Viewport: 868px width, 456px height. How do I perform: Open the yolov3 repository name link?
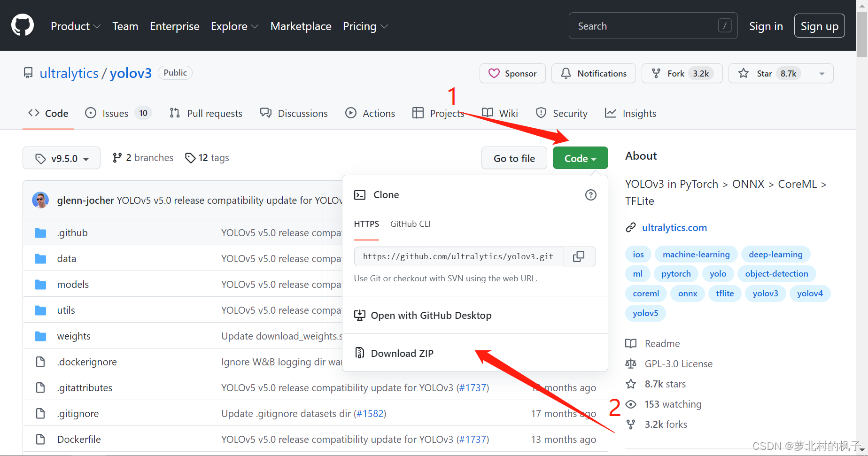(131, 73)
